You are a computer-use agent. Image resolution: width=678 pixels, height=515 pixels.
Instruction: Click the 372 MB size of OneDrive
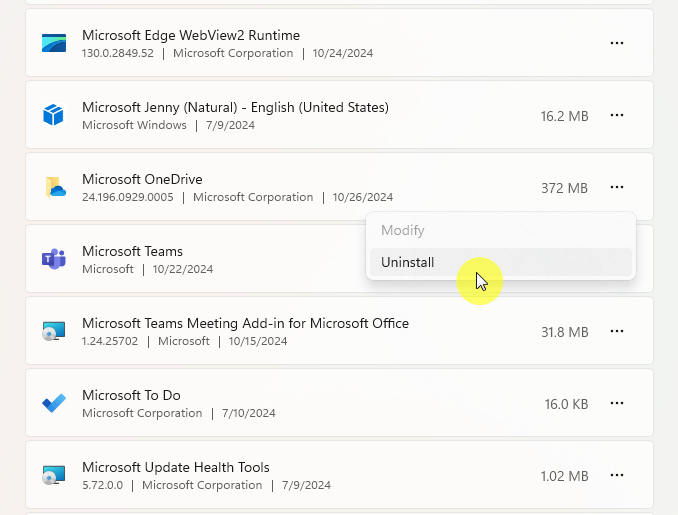point(564,188)
